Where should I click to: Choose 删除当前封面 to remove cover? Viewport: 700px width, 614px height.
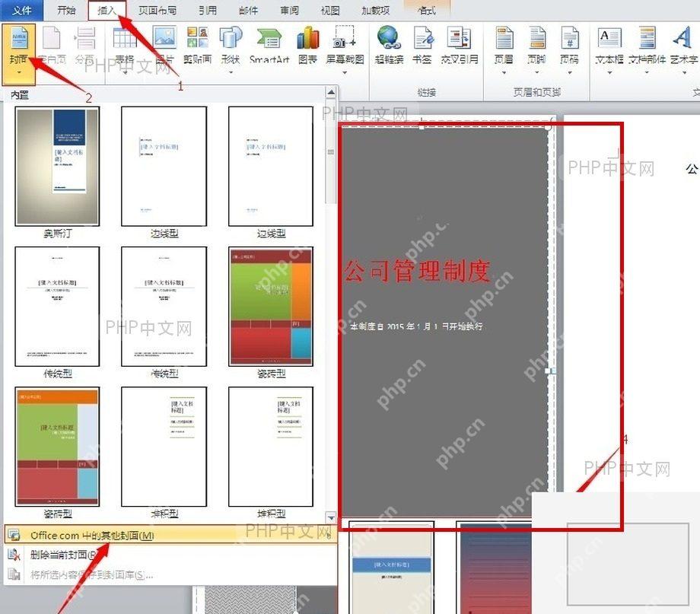[170, 555]
